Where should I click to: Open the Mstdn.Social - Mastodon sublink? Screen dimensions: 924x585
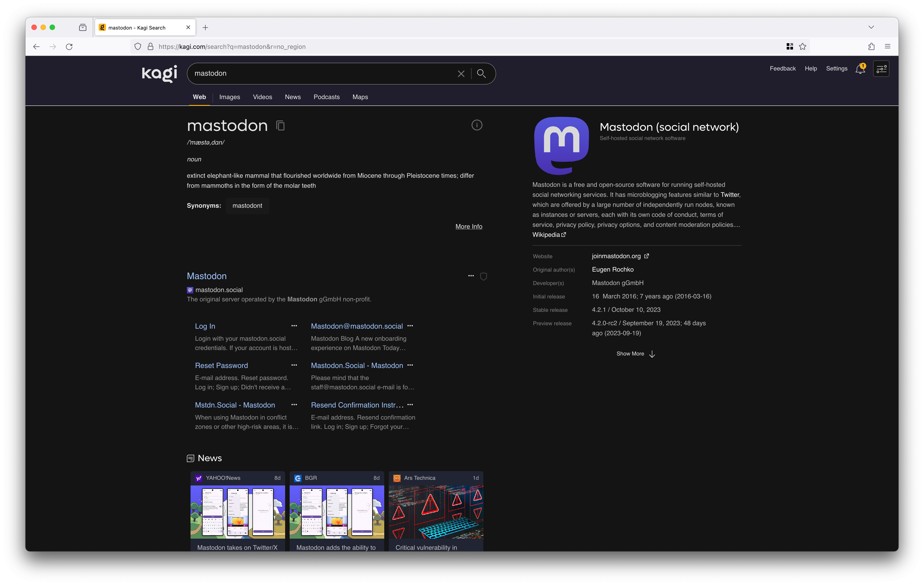[x=235, y=405]
